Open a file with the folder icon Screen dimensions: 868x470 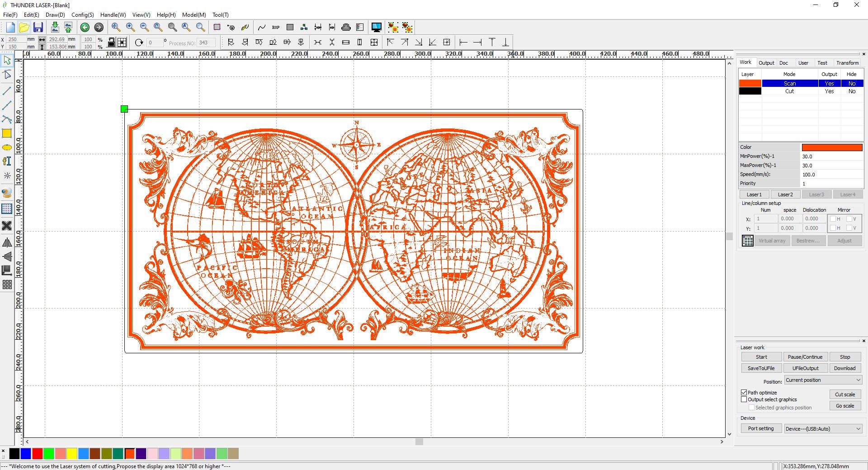[24, 27]
